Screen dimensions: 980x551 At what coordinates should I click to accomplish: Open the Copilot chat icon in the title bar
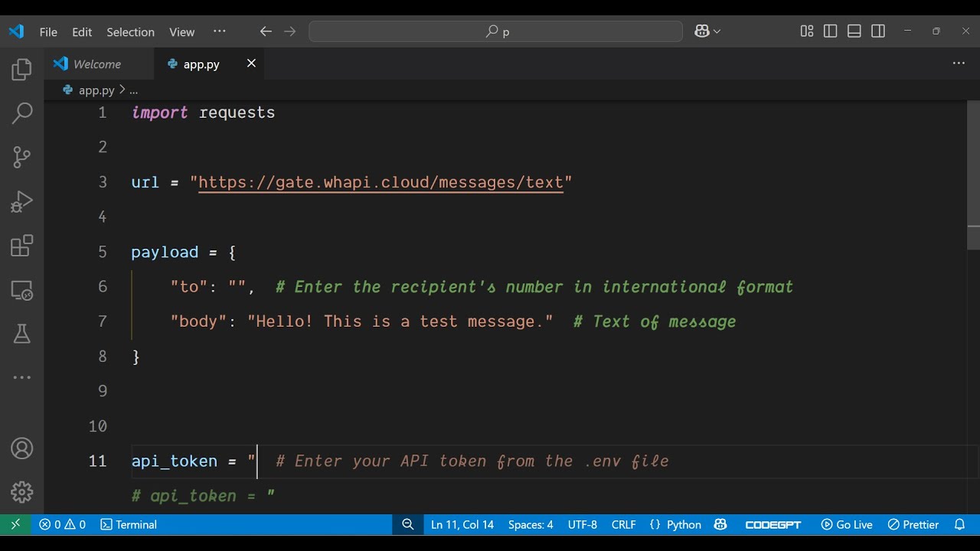coord(702,31)
